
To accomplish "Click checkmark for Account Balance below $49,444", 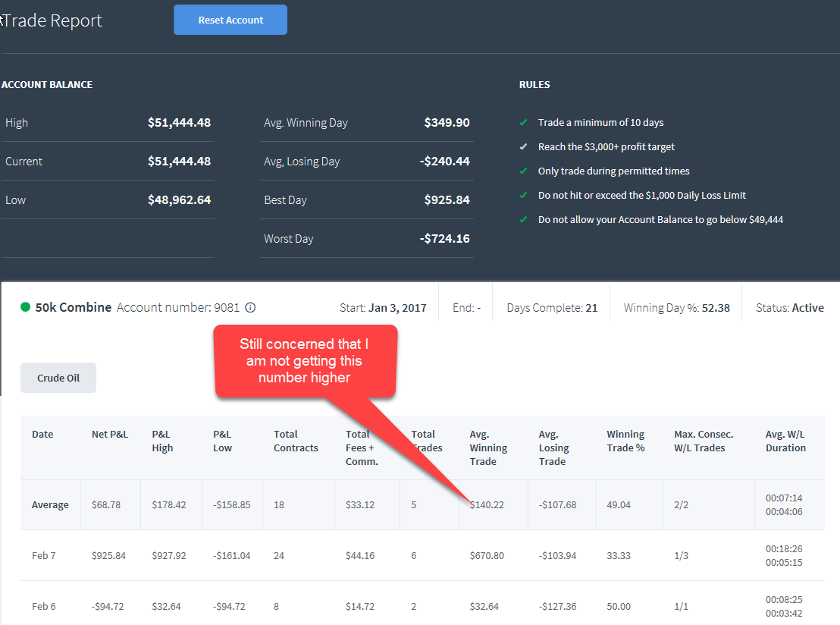I will coord(523,219).
